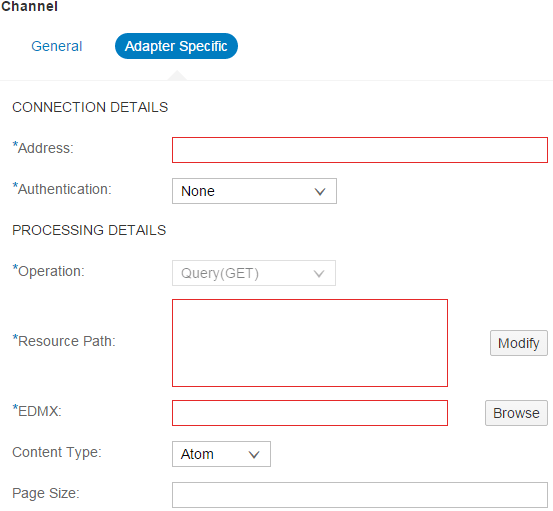Click the Authentication dropdown chevron arrow
The image size is (553, 511).
click(x=320, y=191)
